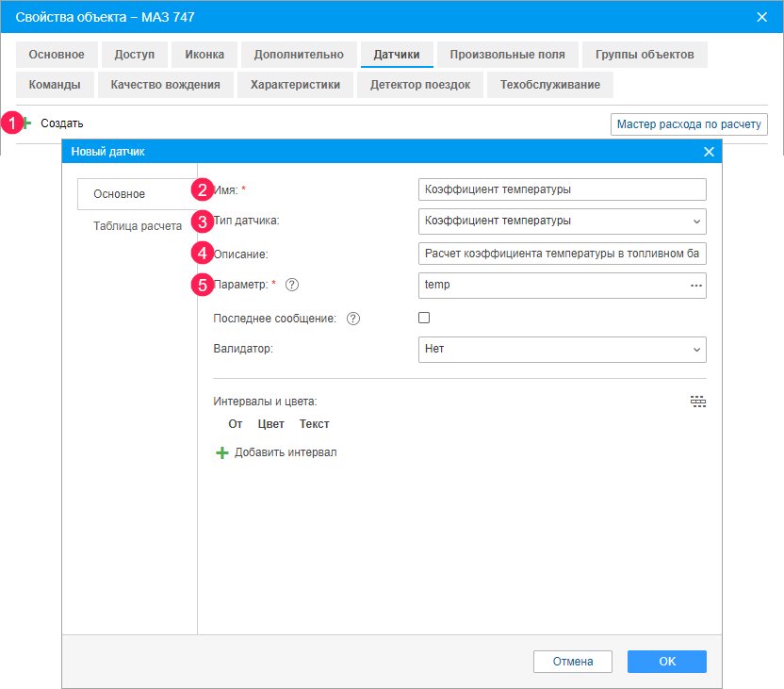Click help icon next to Последнее сообщение
784x689 pixels.
pos(353,319)
